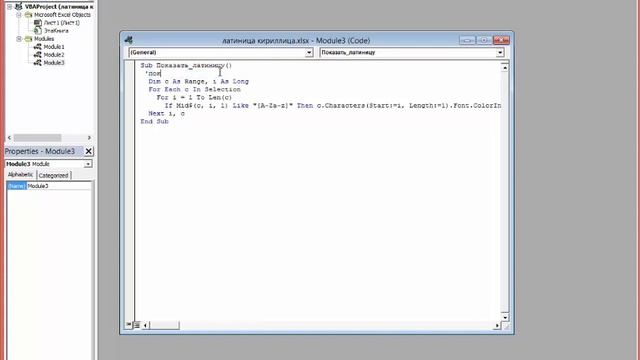The height and width of the screenshot is (360, 640).
Task: Click the code window module icon
Action: pos(129,40)
